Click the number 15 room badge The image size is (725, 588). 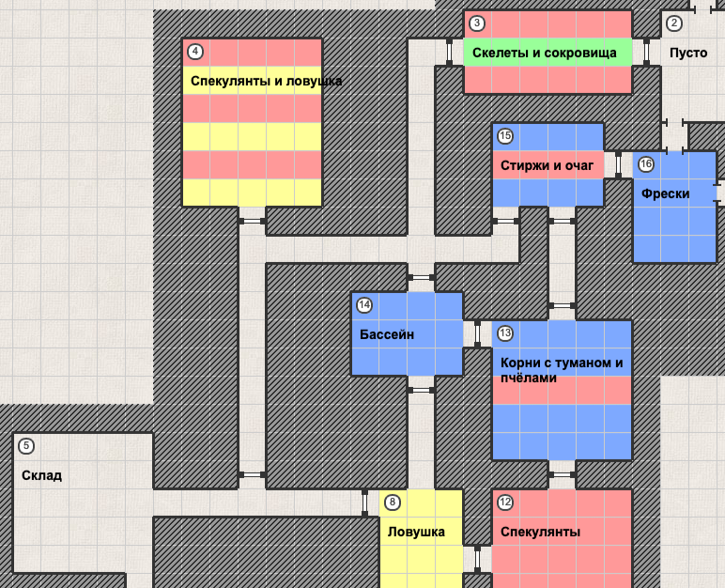point(505,136)
